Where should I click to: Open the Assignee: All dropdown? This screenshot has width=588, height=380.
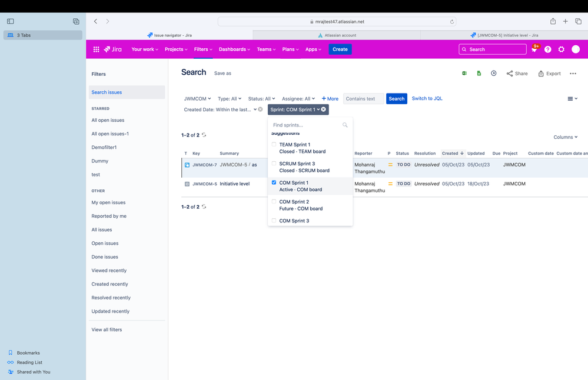pyautogui.click(x=298, y=99)
